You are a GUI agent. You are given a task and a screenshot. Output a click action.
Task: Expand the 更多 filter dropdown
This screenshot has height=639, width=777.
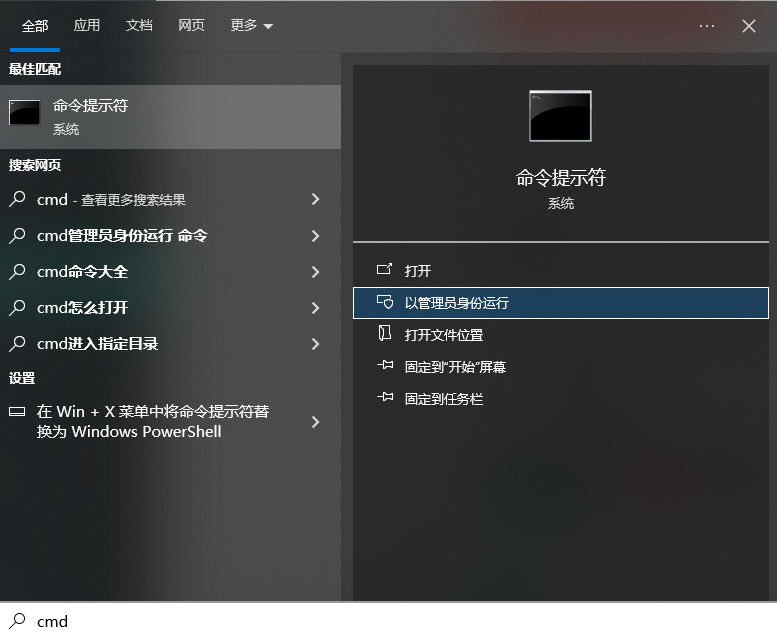251,26
